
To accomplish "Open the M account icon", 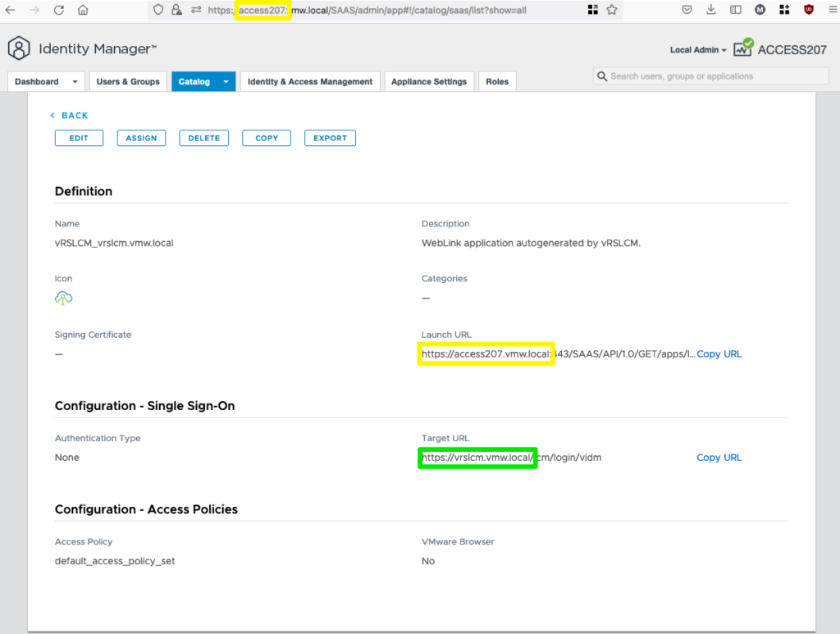I will click(760, 10).
